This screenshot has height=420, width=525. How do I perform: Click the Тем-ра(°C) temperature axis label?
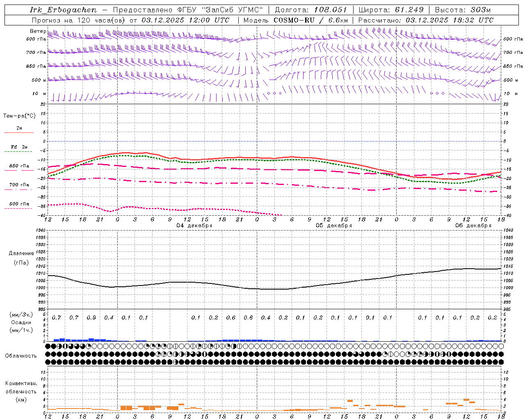pyautogui.click(x=19, y=116)
